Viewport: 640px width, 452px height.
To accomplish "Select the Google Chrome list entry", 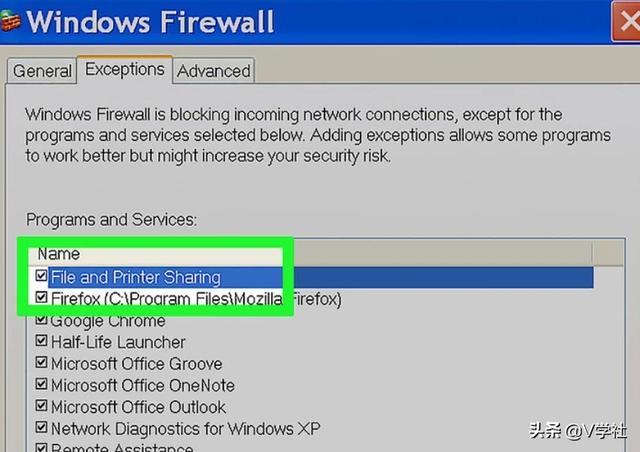I will coord(108,321).
